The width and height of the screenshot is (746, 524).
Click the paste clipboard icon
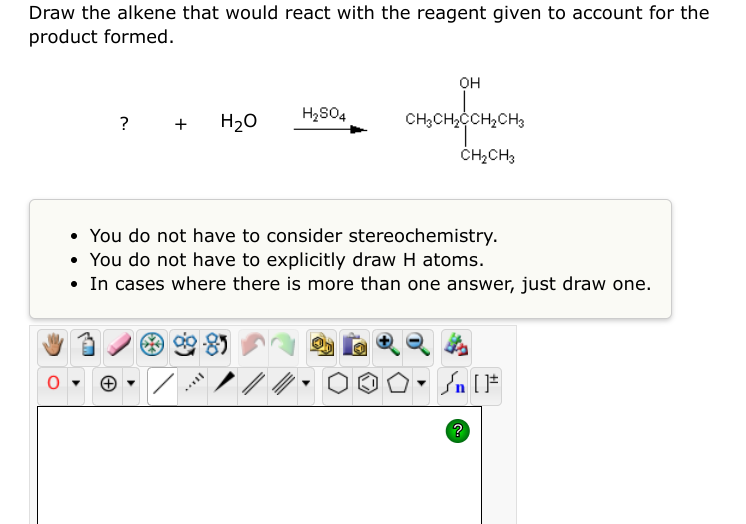coord(354,345)
